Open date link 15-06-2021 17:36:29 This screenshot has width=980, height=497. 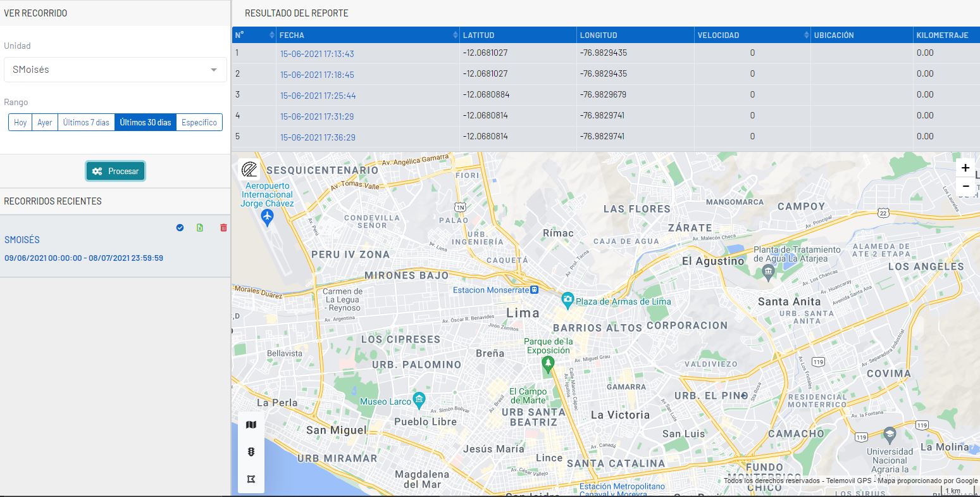[x=318, y=137]
